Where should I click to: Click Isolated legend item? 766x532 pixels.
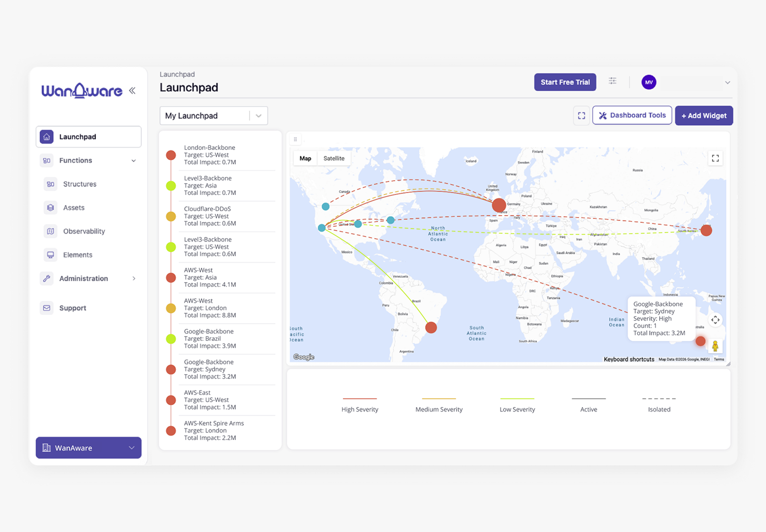659,405
